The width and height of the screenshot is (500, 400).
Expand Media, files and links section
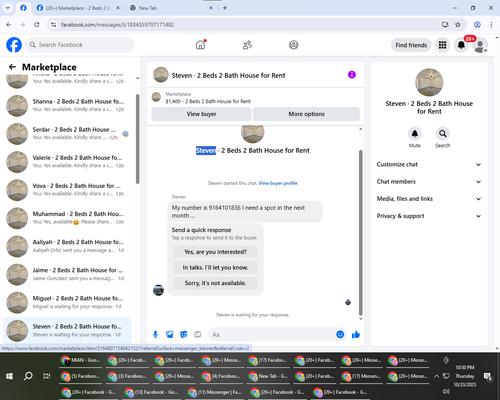pos(429,199)
